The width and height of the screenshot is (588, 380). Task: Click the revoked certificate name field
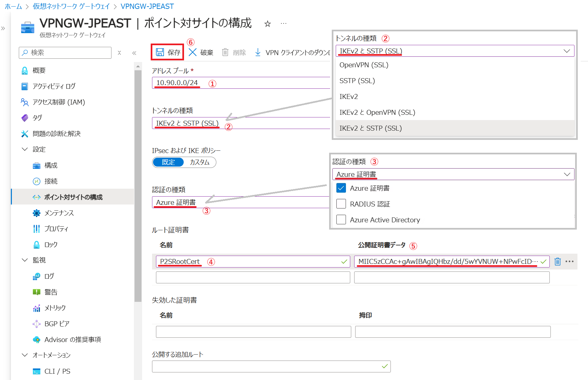tap(254, 332)
